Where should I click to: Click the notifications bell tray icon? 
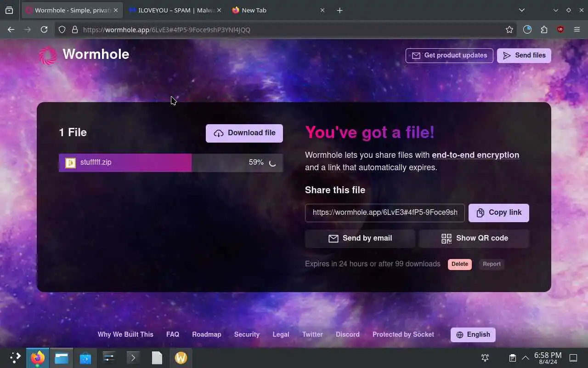[x=485, y=358]
